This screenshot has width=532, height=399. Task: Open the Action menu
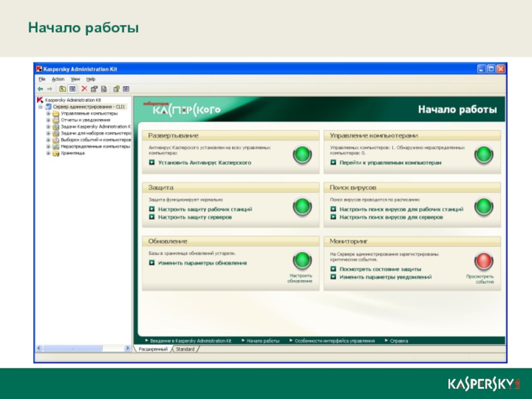click(x=59, y=78)
